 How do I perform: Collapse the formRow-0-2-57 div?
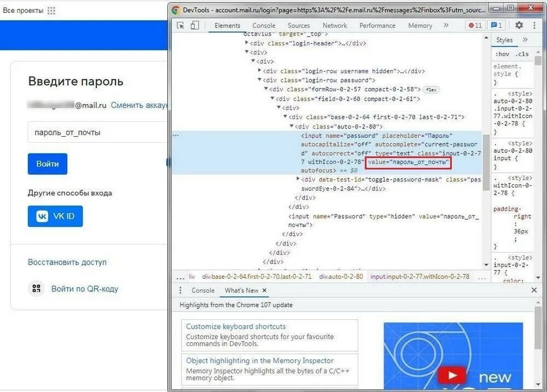click(266, 89)
